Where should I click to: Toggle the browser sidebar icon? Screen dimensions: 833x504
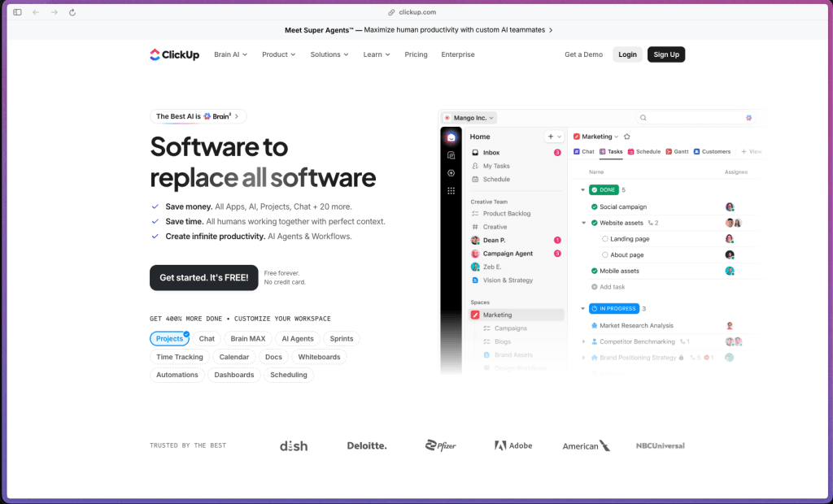point(18,12)
